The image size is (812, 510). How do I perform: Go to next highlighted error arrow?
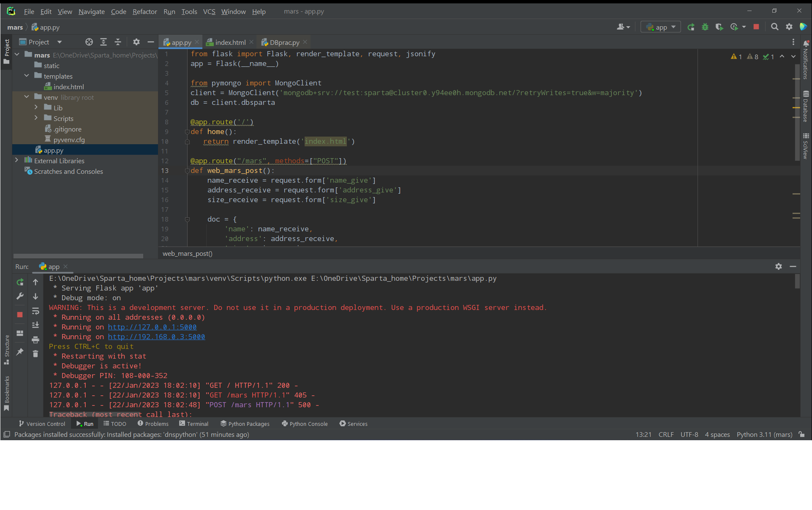click(793, 56)
